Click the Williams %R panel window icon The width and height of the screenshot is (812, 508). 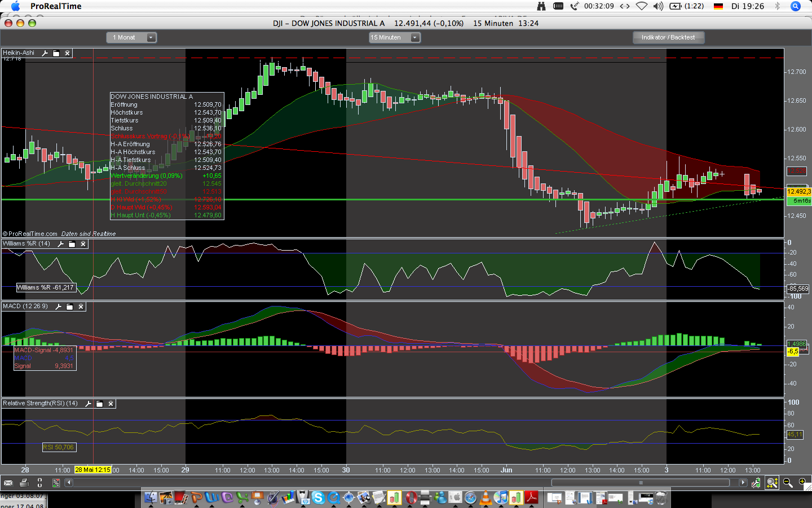click(x=72, y=244)
